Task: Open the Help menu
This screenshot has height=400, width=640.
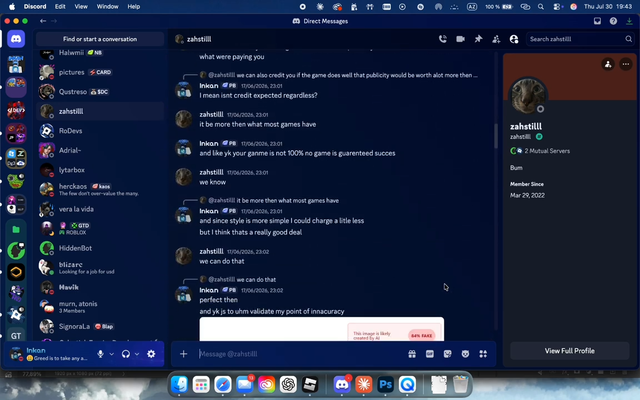Action: click(133, 7)
